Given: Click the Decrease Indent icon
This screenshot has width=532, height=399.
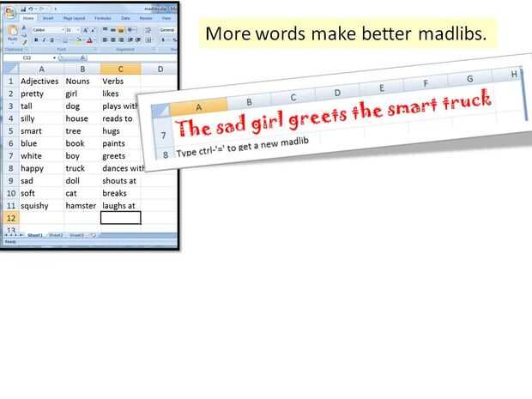Looking at the screenshot, I should point(130,40).
